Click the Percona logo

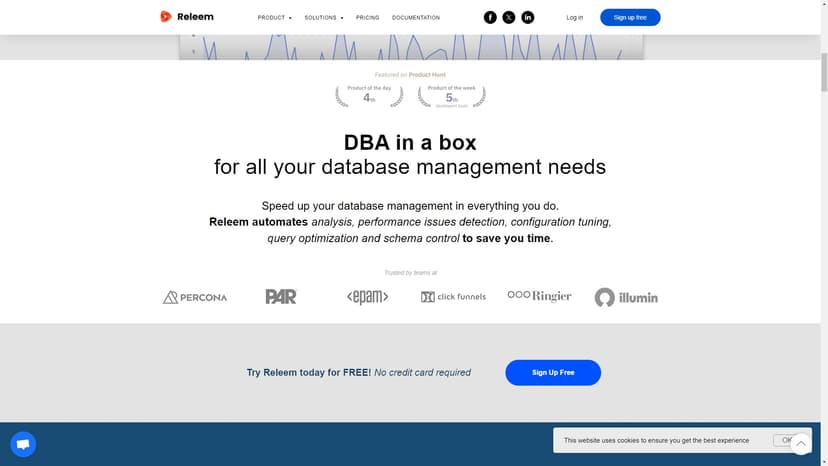pos(195,297)
